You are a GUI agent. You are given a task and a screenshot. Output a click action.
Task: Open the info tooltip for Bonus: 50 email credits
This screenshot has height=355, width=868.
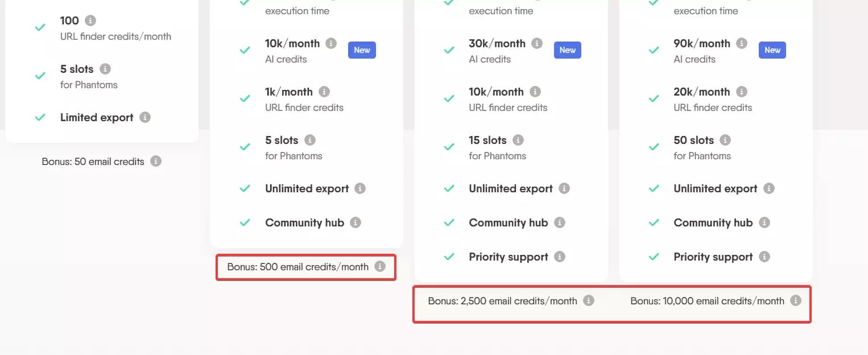tap(155, 161)
